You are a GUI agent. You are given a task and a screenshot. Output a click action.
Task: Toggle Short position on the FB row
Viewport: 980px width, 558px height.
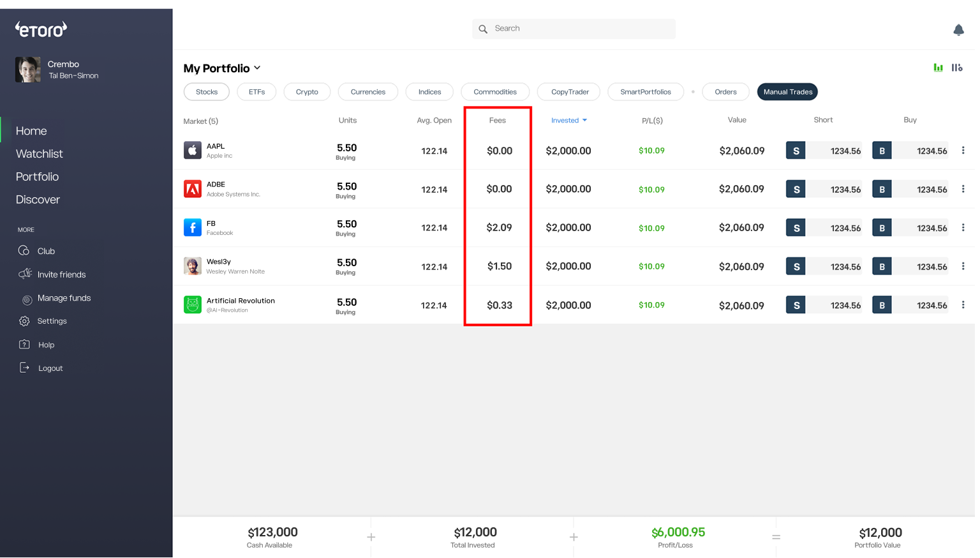click(x=796, y=227)
